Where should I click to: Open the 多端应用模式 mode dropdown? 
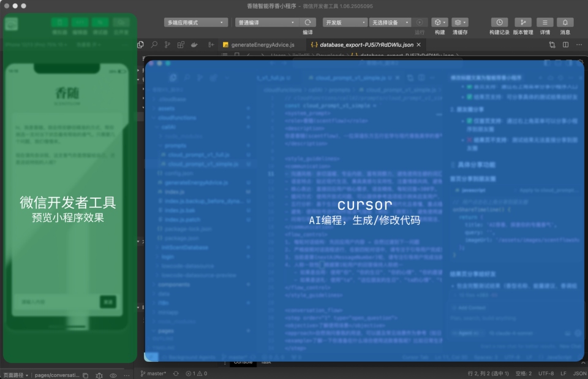click(x=195, y=23)
